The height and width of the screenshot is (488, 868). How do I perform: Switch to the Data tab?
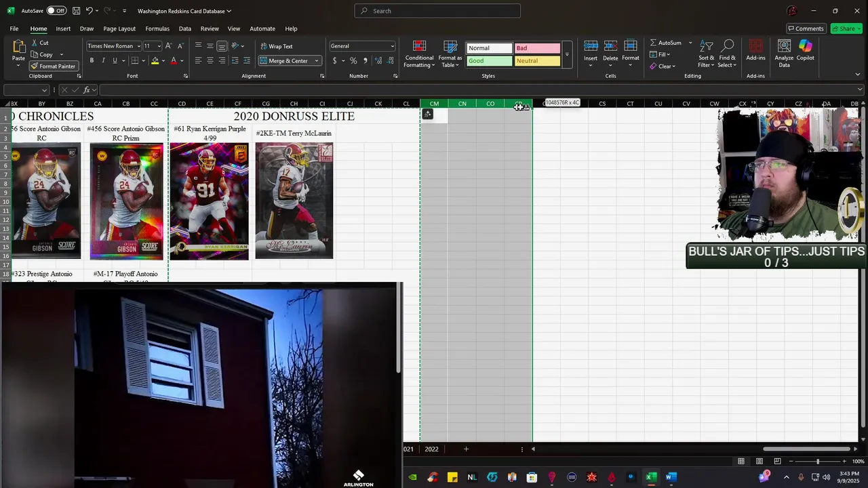click(x=184, y=28)
